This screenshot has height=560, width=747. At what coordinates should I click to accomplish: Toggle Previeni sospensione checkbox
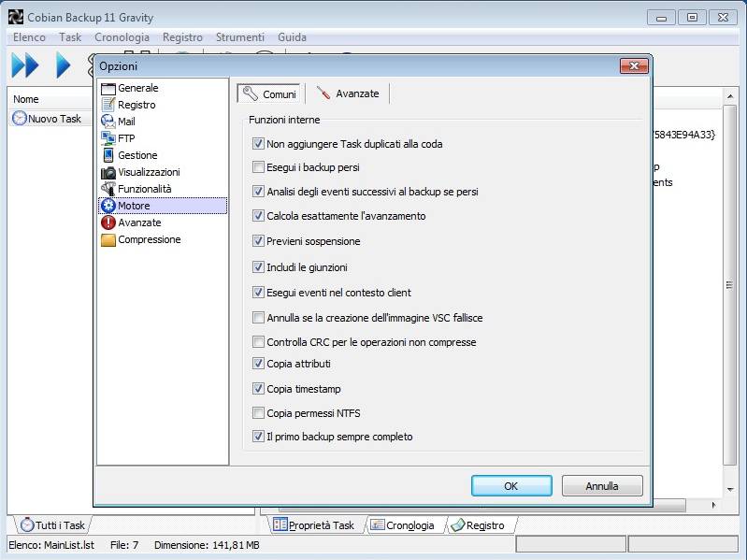coord(259,241)
